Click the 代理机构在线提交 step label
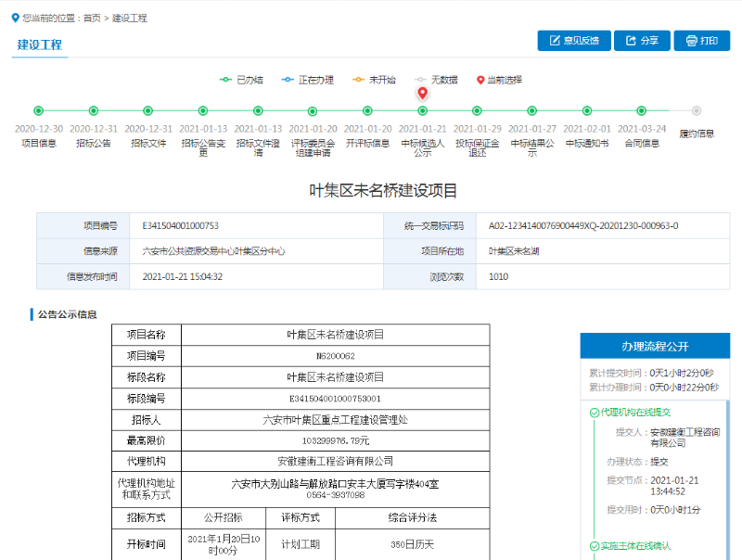Screen dimensions: 742x560 [635, 413]
